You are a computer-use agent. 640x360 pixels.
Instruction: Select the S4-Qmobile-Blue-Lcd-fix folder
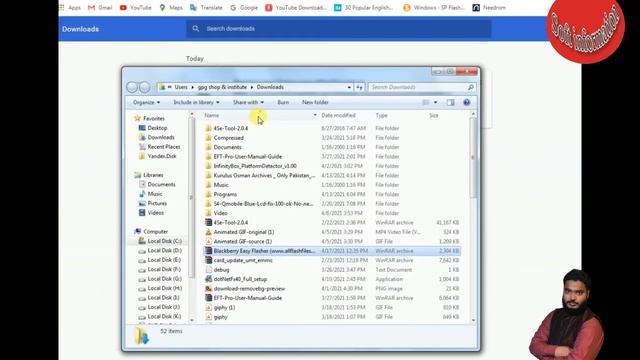pyautogui.click(x=263, y=204)
